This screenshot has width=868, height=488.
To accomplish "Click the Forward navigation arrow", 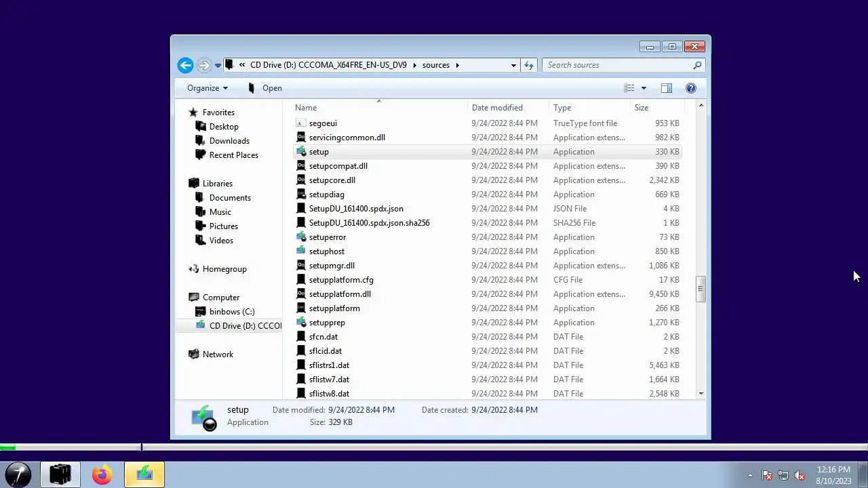I will coord(204,65).
